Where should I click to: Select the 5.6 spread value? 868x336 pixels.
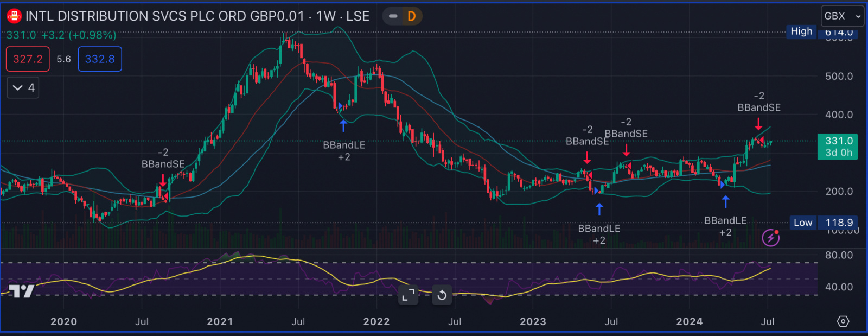tap(63, 59)
